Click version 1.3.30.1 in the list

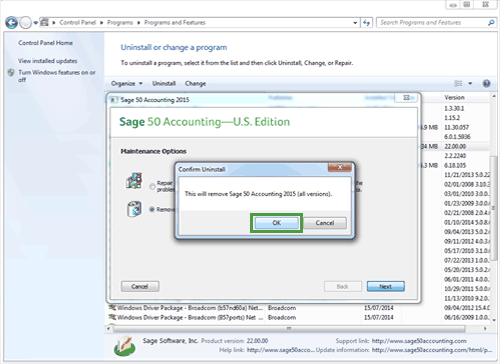click(x=454, y=108)
